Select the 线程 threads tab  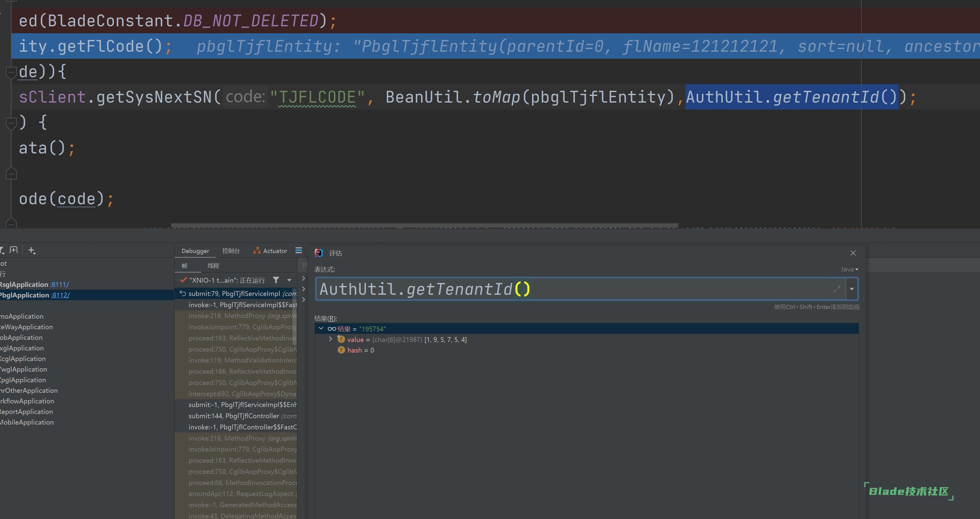click(x=213, y=266)
